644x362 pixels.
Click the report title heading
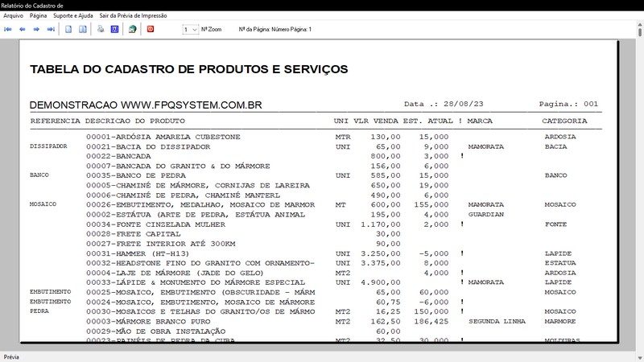tap(188, 69)
